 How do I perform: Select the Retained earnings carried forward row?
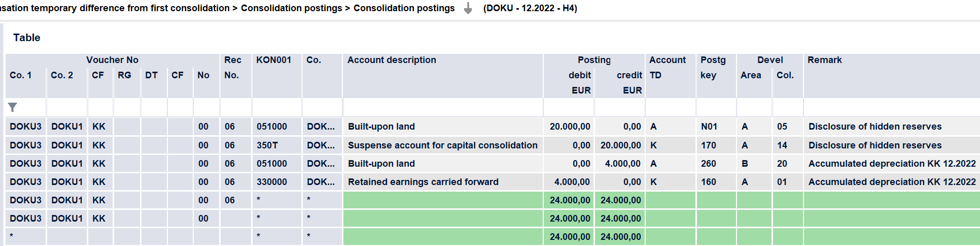tap(493, 182)
